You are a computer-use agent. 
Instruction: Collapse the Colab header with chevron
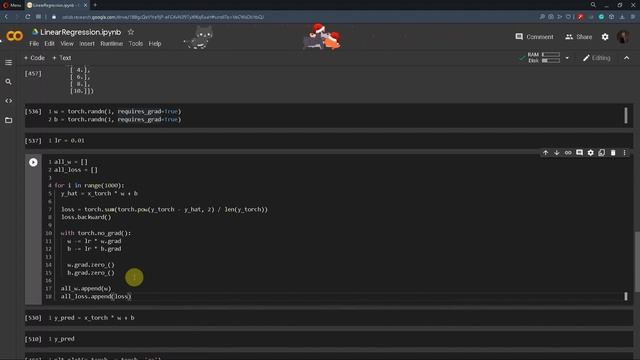tap(627, 58)
